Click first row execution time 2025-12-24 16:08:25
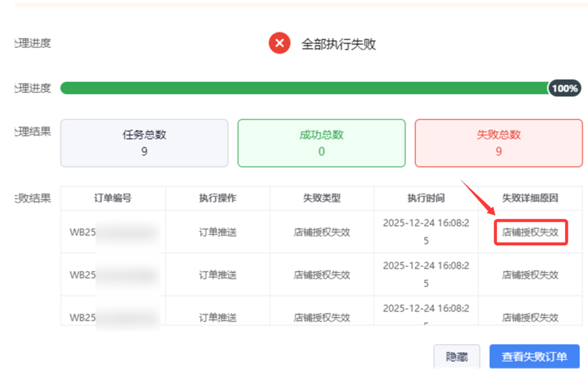 [x=426, y=232]
